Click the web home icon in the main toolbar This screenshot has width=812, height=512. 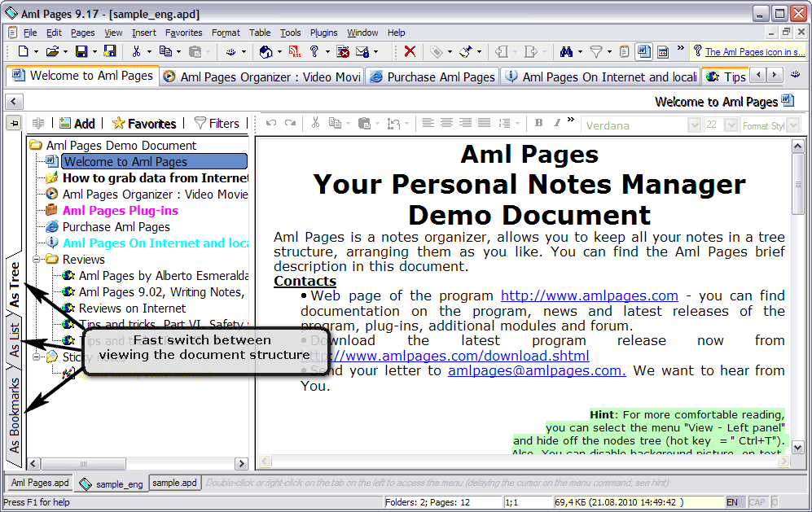pyautogui.click(x=266, y=51)
